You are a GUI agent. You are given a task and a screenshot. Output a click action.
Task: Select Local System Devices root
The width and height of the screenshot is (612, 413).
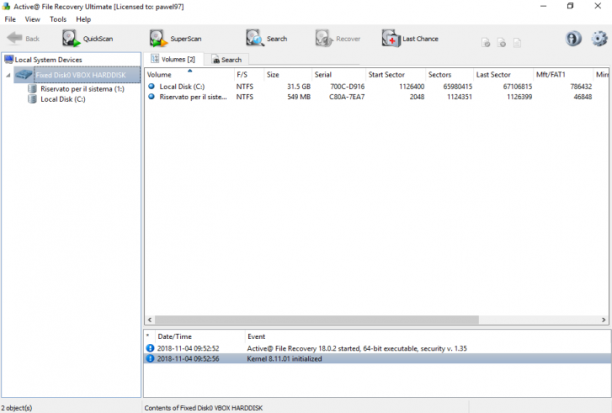[43, 60]
